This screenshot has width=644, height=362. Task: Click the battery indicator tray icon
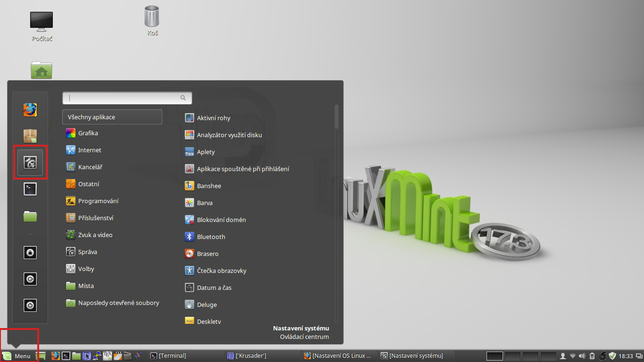point(592,356)
